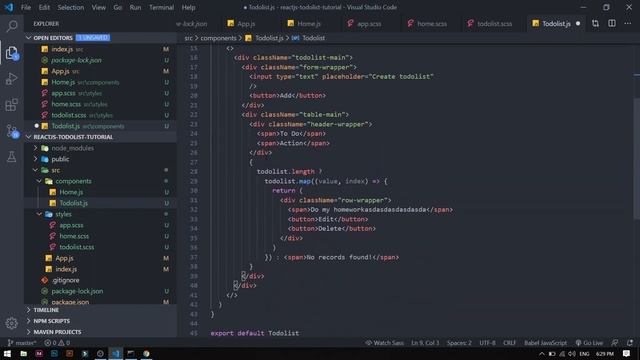Image resolution: width=640 pixels, height=360 pixels.
Task: Open Run and Debug view
Action: (x=12, y=79)
